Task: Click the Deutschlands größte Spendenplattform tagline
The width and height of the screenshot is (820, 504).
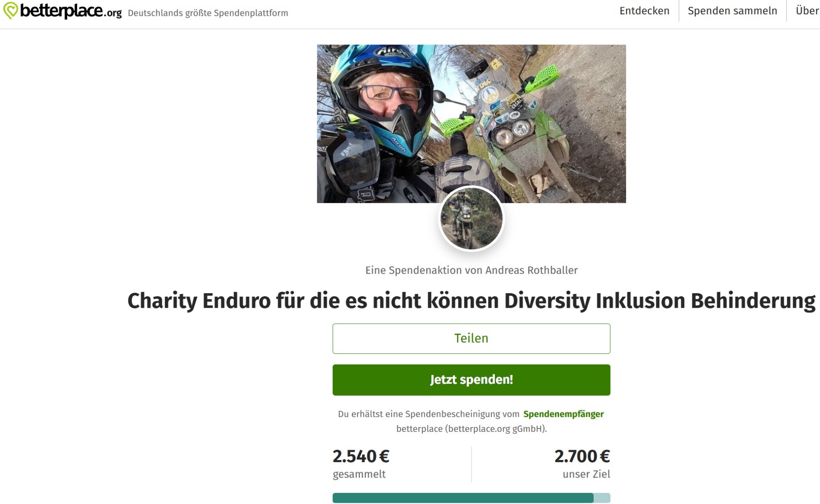Action: click(208, 13)
